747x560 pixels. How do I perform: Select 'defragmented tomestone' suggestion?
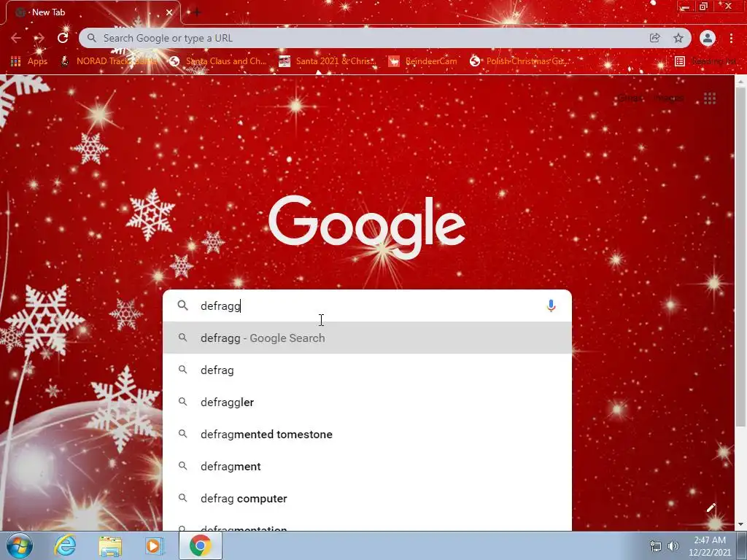pos(367,435)
